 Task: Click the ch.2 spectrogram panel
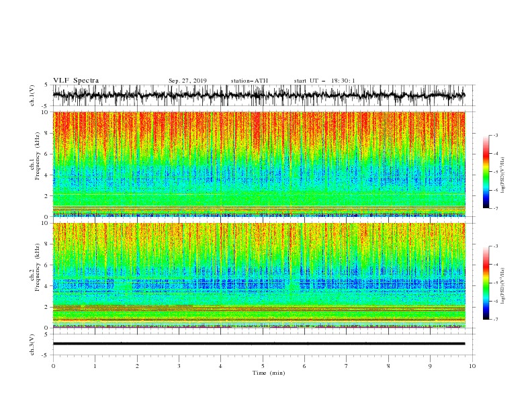(259, 275)
